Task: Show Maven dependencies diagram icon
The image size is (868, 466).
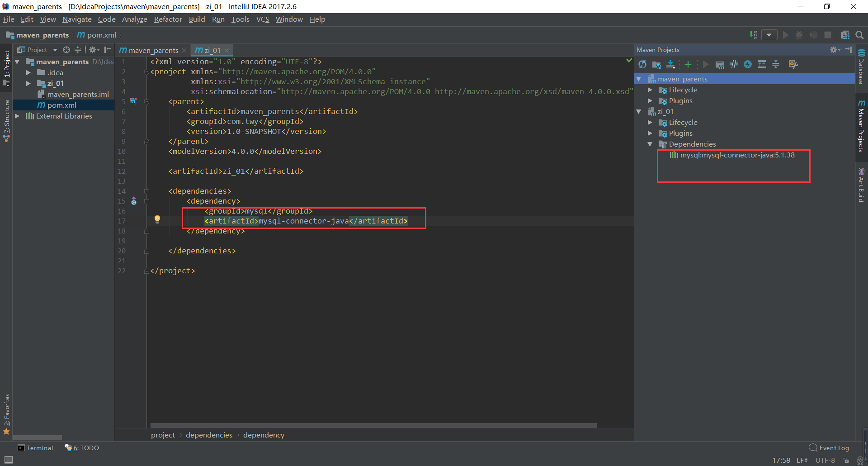Action: [x=762, y=65]
